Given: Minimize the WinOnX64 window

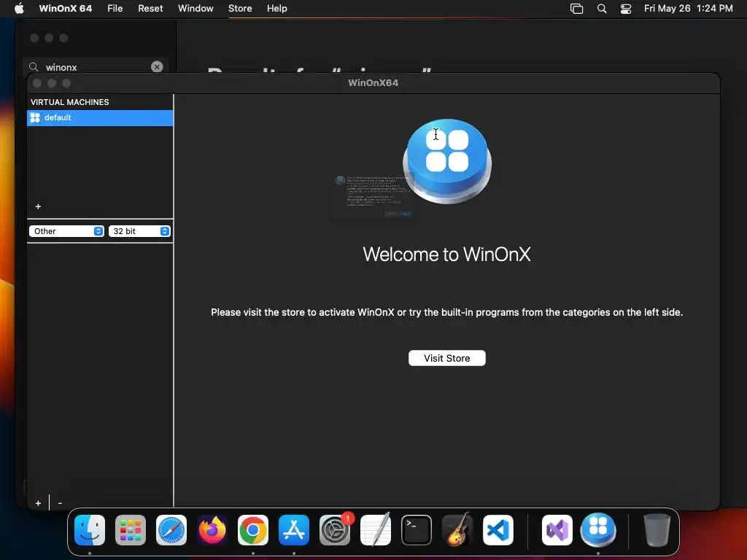Looking at the screenshot, I should (x=52, y=83).
